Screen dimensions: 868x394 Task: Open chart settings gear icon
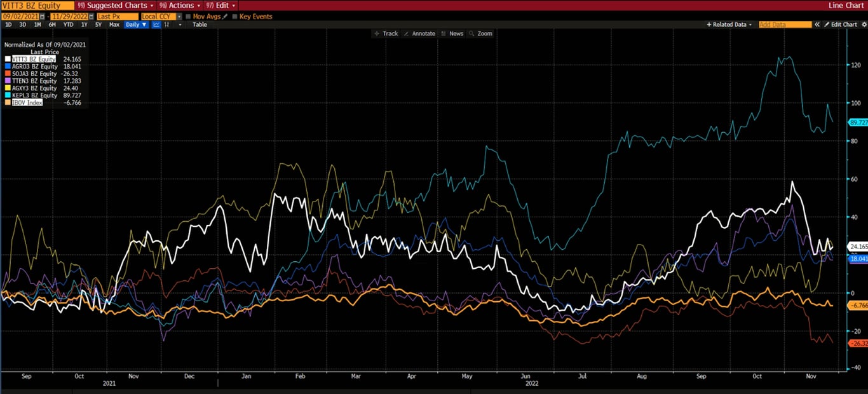tap(864, 24)
